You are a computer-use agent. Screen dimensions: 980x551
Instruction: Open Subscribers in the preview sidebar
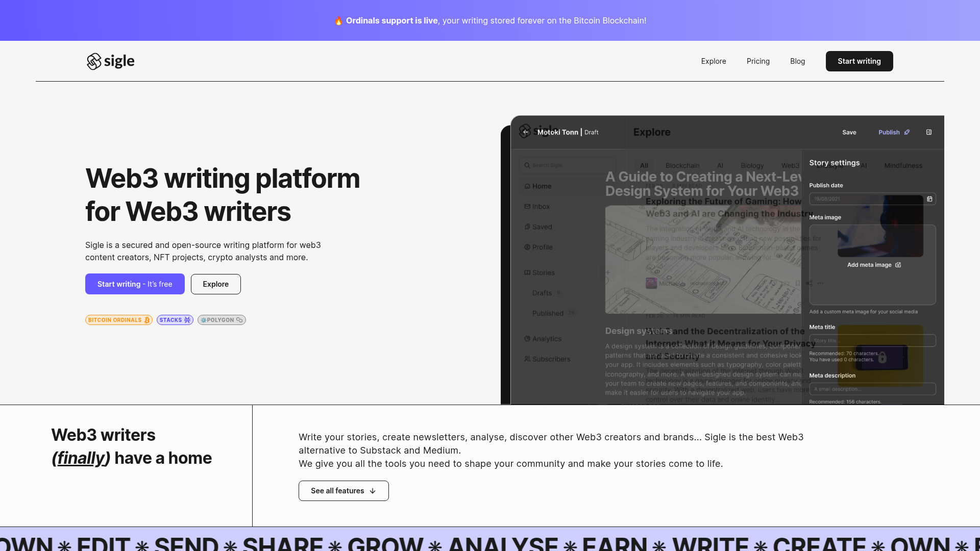547,359
